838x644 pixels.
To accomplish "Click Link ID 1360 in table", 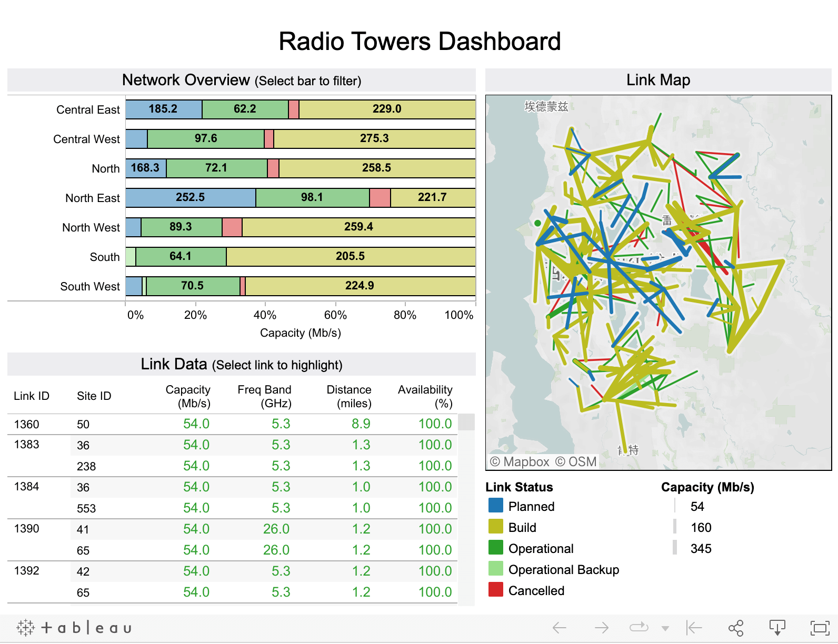I will [x=27, y=424].
